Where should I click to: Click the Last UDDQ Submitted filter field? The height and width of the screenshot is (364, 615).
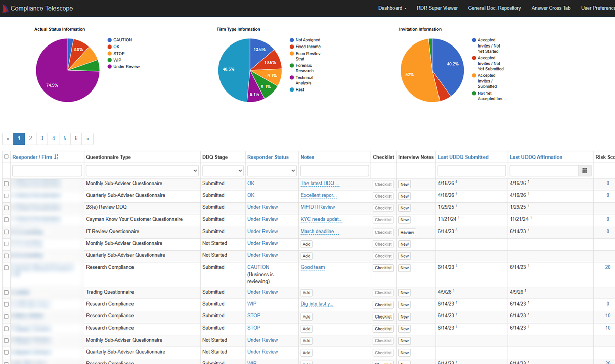point(472,171)
